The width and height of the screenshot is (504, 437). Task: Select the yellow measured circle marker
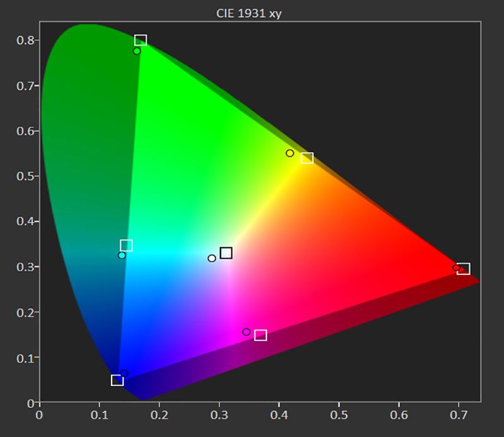290,153
